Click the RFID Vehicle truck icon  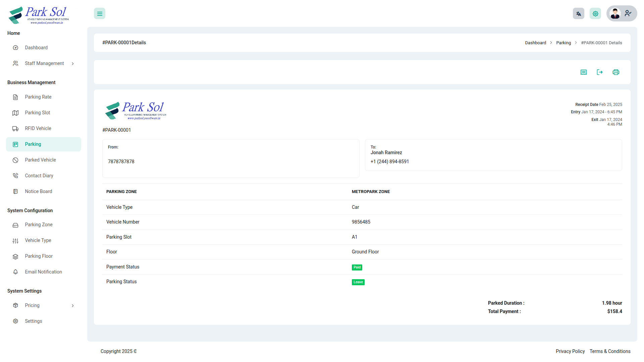click(15, 129)
